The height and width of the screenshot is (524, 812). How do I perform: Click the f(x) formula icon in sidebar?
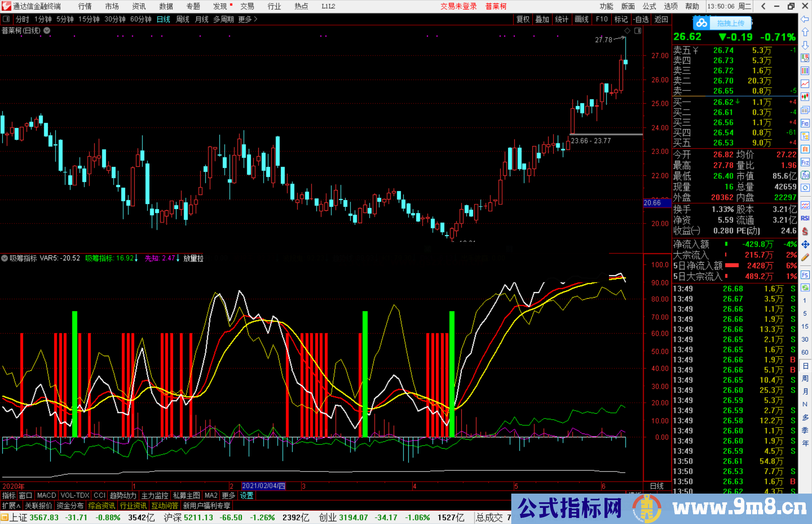805,175
